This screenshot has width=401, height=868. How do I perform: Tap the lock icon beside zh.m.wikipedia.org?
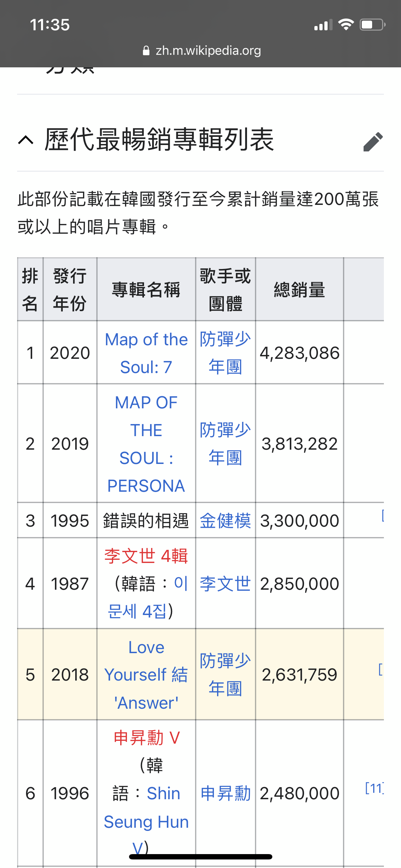click(146, 51)
